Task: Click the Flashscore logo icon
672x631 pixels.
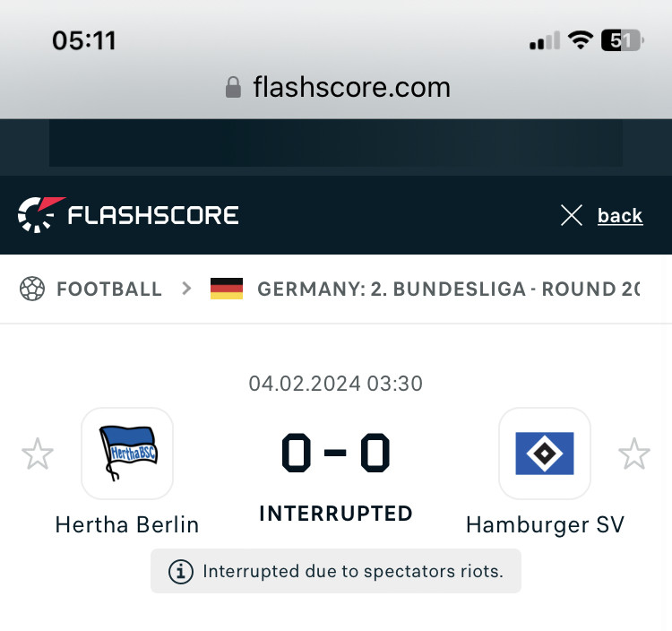Action: 41,215
